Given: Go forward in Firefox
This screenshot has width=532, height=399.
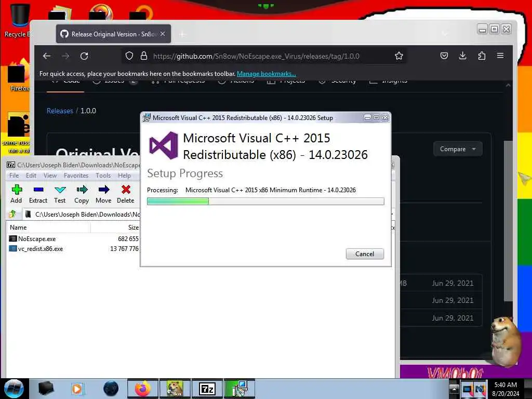Looking at the screenshot, I should (x=65, y=56).
